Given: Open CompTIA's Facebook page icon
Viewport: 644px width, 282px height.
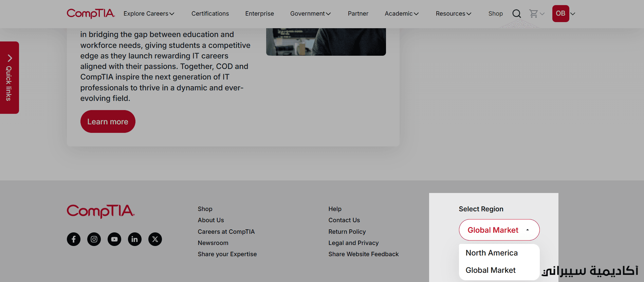Looking at the screenshot, I should click(74, 239).
